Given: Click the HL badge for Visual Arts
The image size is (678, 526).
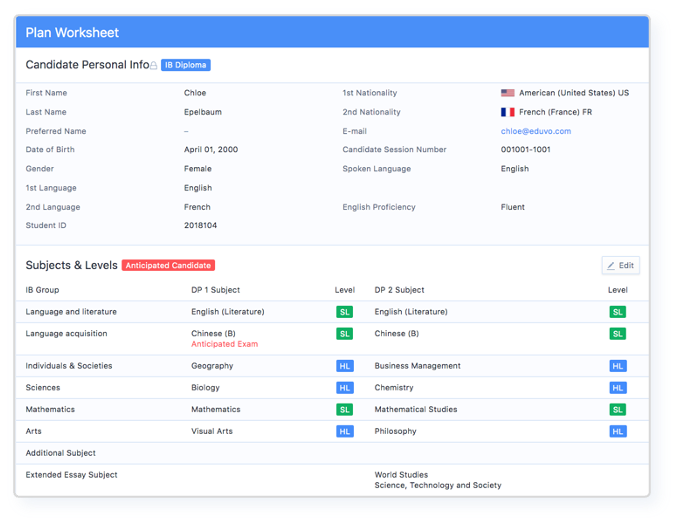Looking at the screenshot, I should [345, 431].
